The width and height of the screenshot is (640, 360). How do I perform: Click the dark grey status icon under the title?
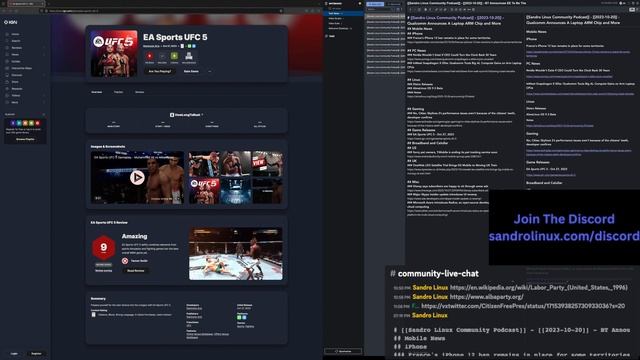click(x=162, y=56)
